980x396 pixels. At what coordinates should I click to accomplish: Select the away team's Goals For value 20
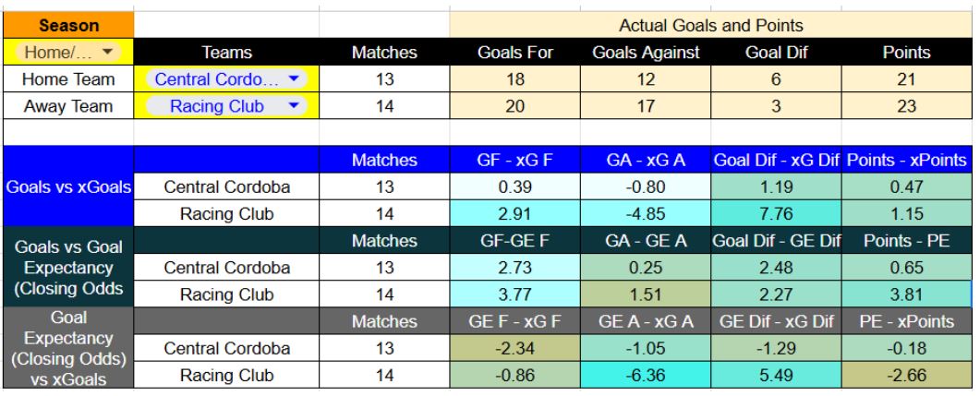[514, 106]
